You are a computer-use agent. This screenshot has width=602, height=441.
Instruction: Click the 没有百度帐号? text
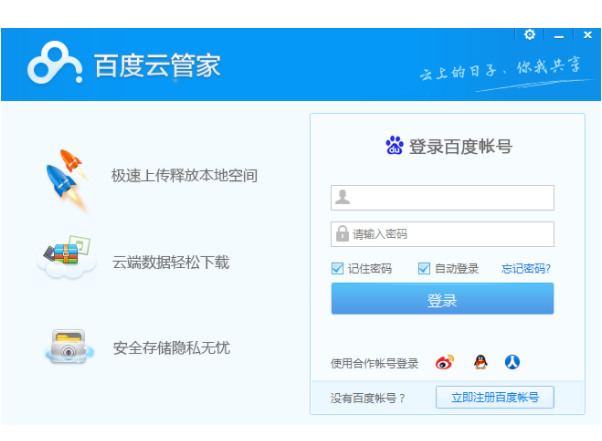[368, 398]
